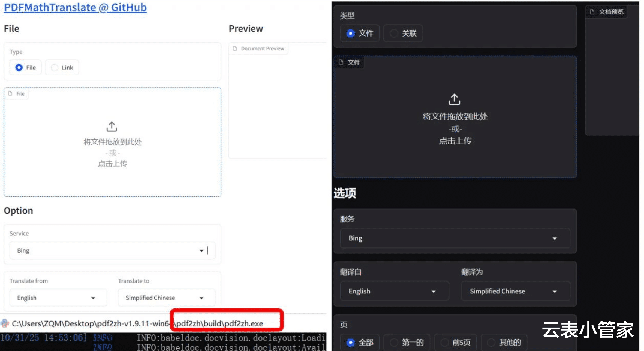The height and width of the screenshot is (351, 644).
Task: Click the file icon on dark 文件 label
Action: 341,62
